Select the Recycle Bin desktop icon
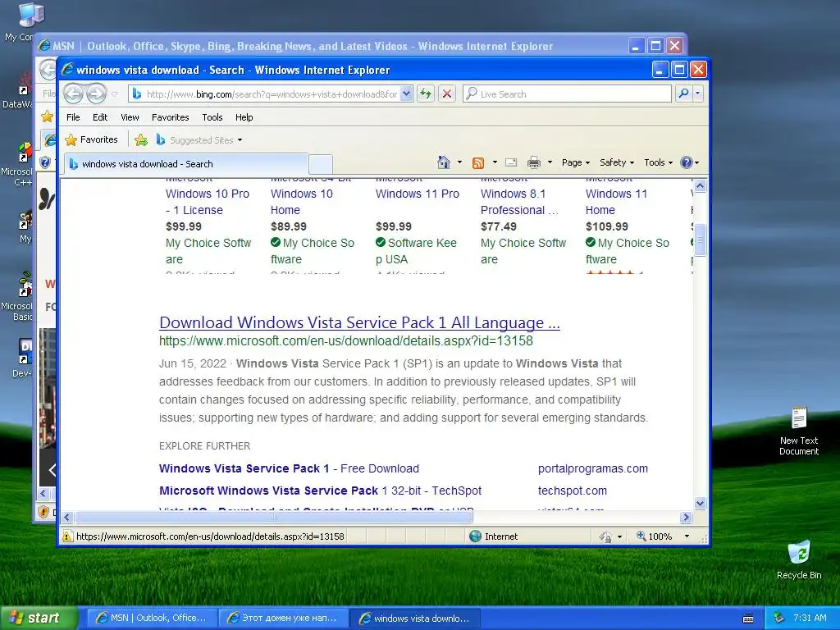 point(799,559)
